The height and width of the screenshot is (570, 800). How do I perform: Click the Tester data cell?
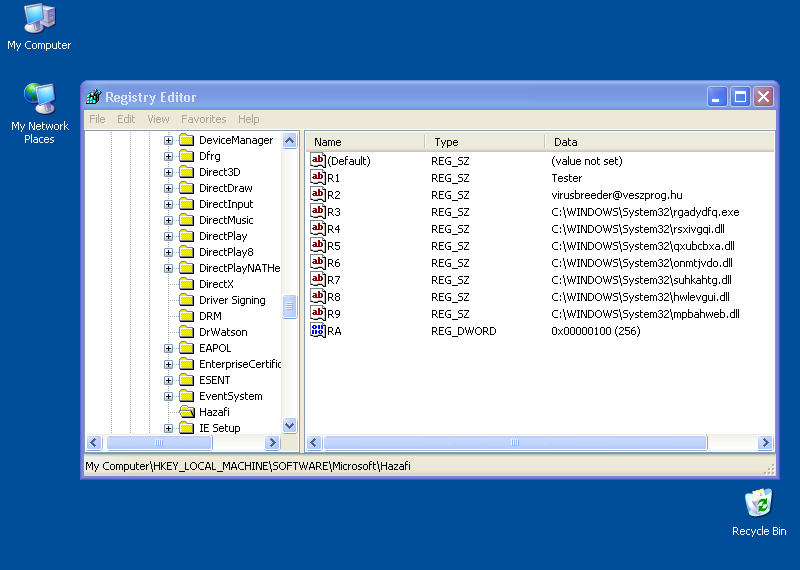567,178
